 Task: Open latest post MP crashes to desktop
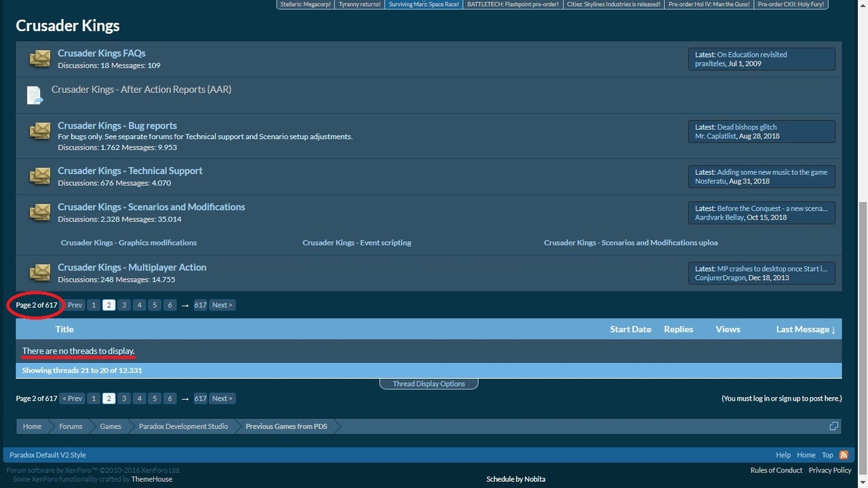pyautogui.click(x=772, y=269)
